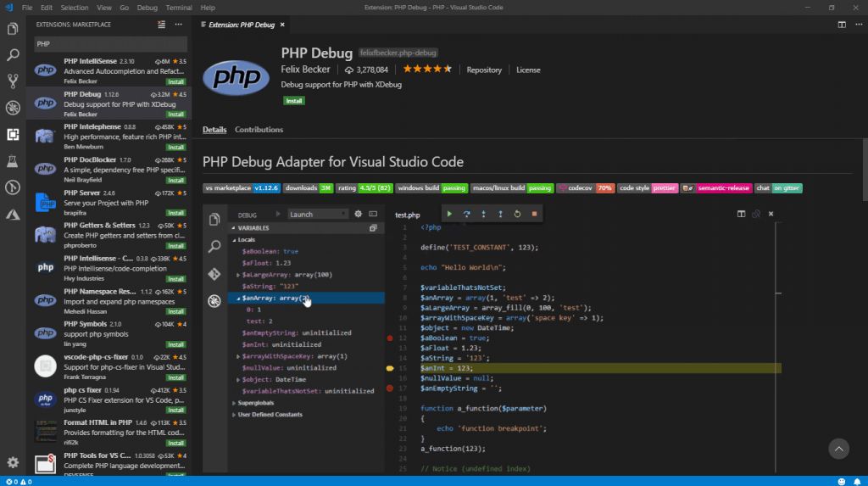Click Restart in debug toolbar
Viewport: 868px width, 486px height.
[517, 214]
